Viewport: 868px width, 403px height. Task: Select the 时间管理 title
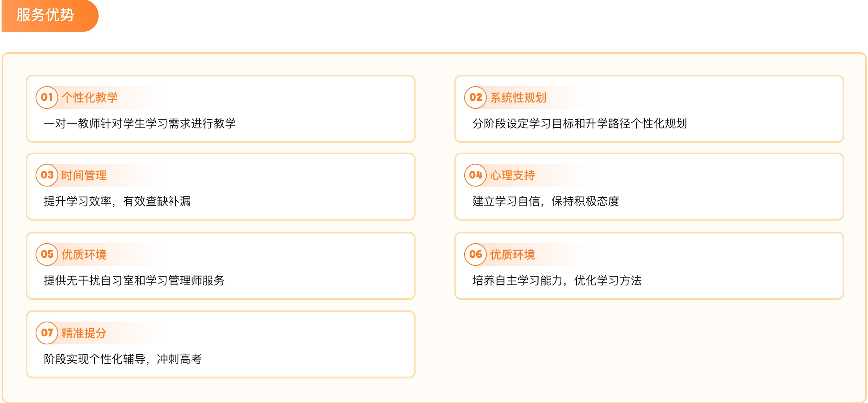[x=84, y=175]
